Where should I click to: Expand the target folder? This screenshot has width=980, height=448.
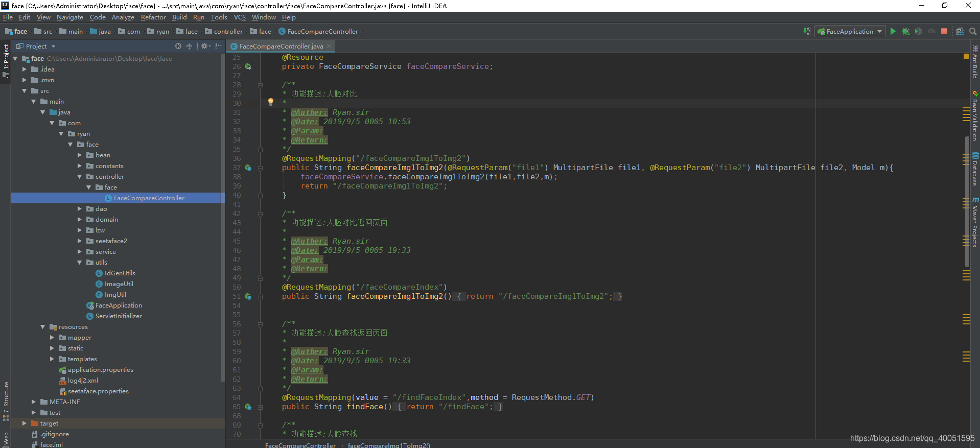[24, 423]
